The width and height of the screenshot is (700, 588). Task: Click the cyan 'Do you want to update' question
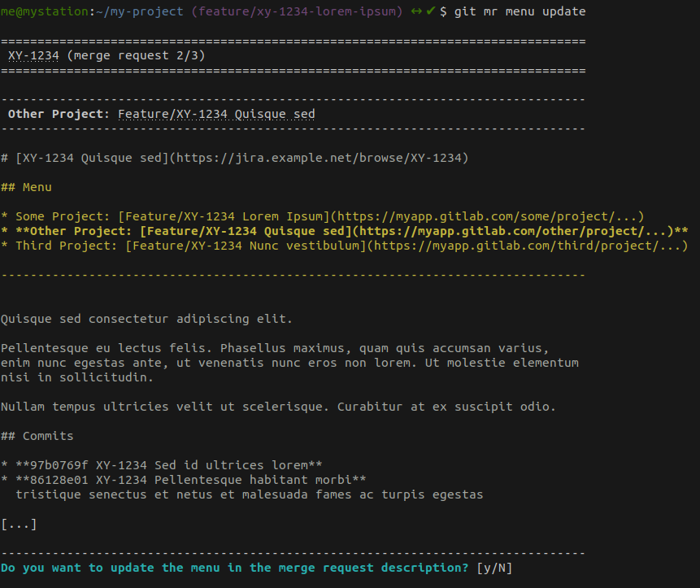point(234,568)
